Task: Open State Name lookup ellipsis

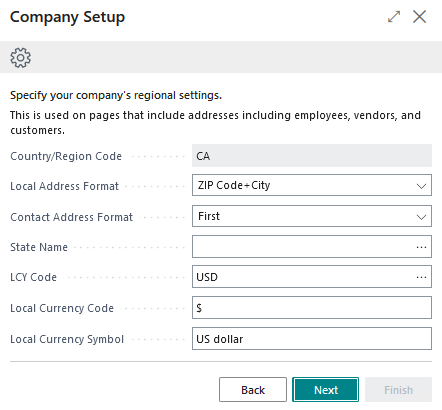Action: [421, 247]
